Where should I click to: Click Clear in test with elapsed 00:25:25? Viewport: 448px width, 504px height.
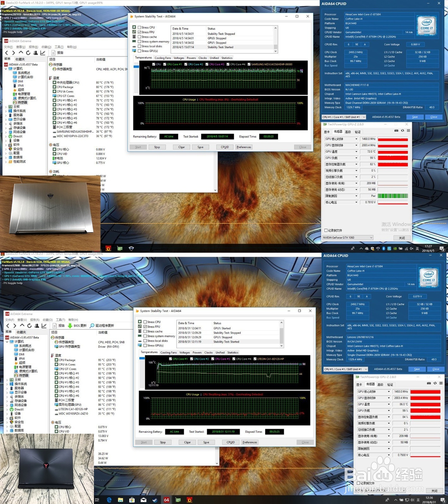187,442
